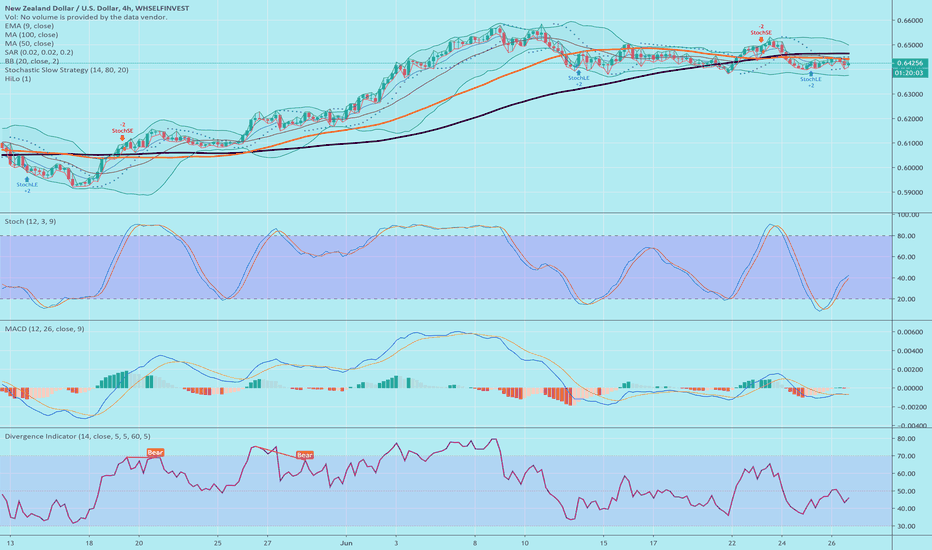Click the 0.65000 price axis label
Screen dimensions: 932x550
pyautogui.click(x=910, y=45)
